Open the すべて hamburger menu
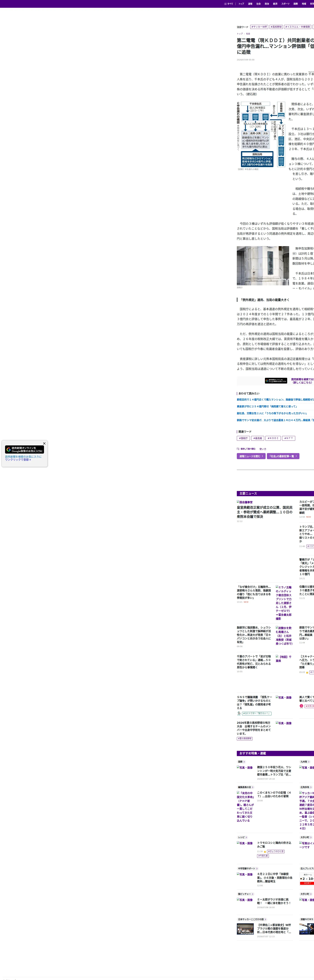The image size is (314, 980). click(x=229, y=4)
